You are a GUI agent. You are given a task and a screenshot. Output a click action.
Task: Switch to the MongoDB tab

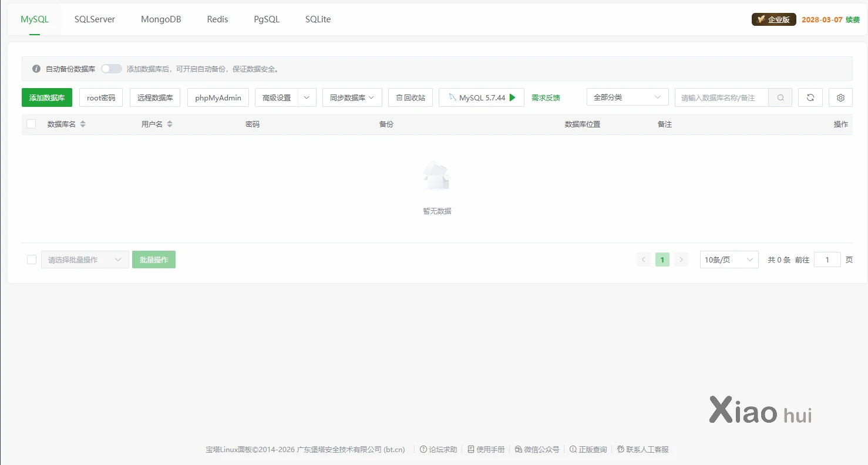(161, 19)
